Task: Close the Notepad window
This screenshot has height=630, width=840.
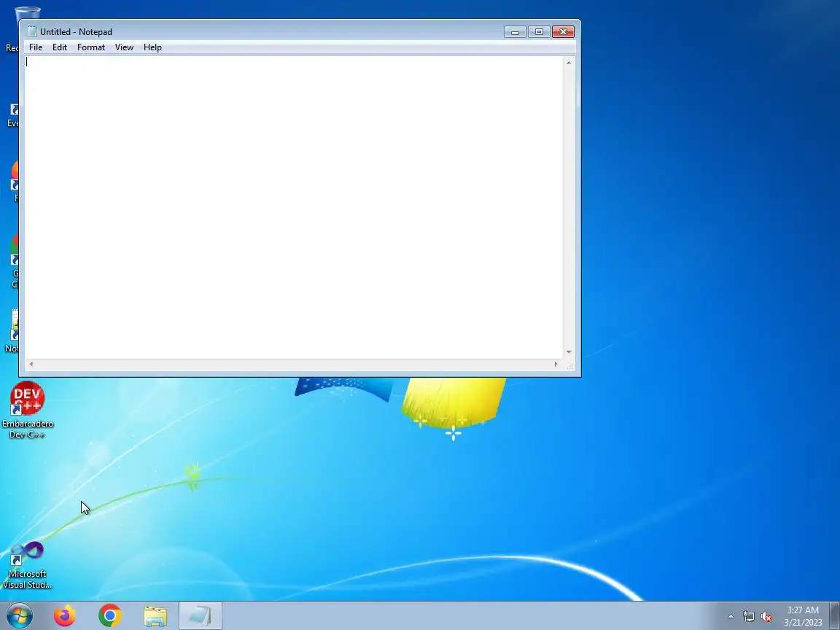Action: tap(563, 31)
